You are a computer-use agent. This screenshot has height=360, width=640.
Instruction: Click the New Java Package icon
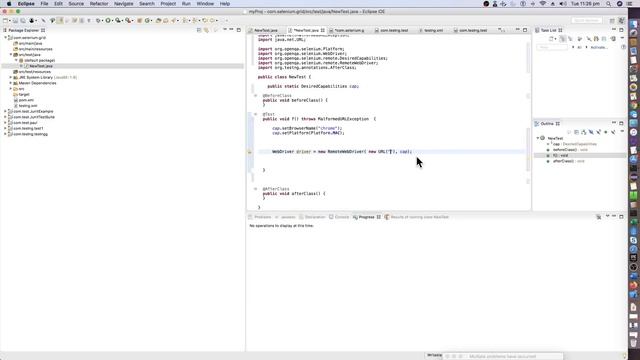click(x=139, y=20)
